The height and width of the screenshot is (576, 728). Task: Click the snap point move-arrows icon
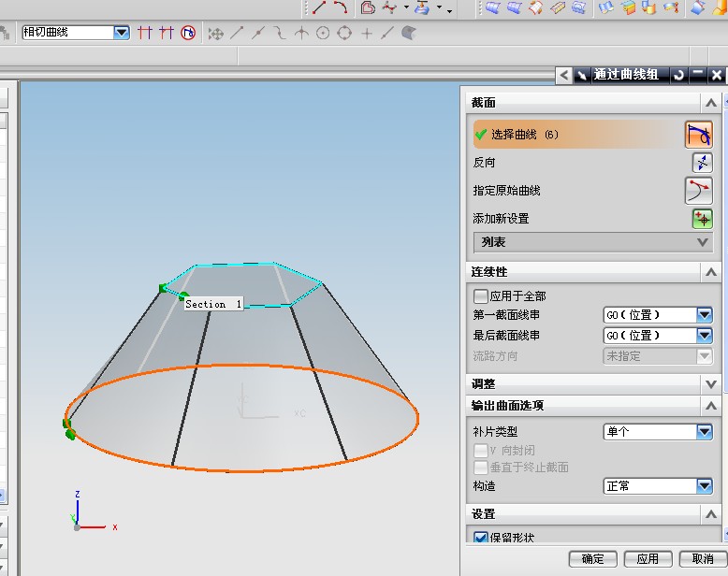tap(216, 34)
